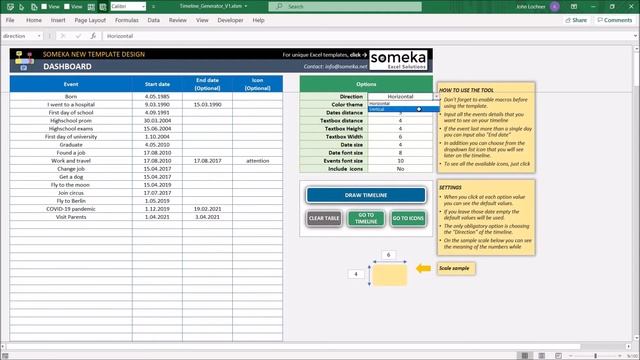Toggle the first View checkbox in title bar

(44, 7)
